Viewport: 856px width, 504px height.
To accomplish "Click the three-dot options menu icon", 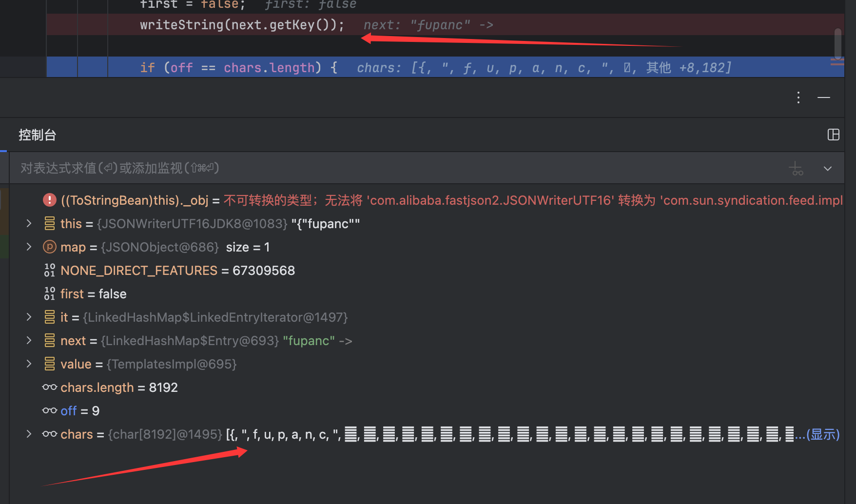I will coord(798,97).
